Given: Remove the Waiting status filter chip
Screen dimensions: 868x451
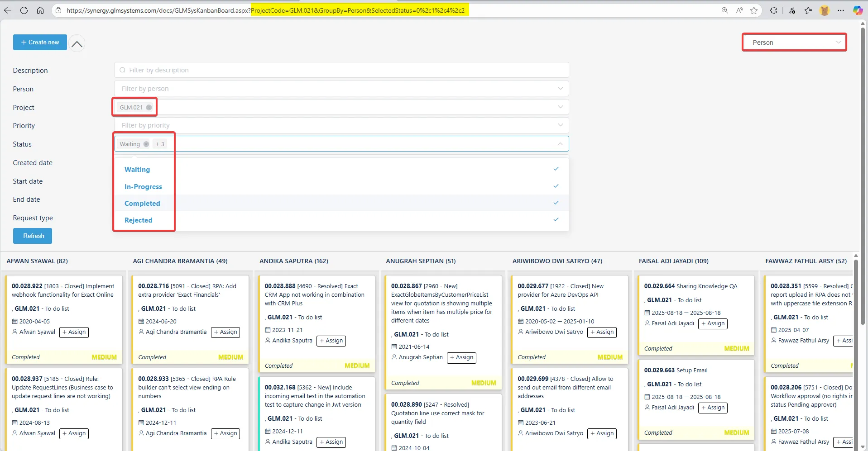Looking at the screenshot, I should click(145, 144).
